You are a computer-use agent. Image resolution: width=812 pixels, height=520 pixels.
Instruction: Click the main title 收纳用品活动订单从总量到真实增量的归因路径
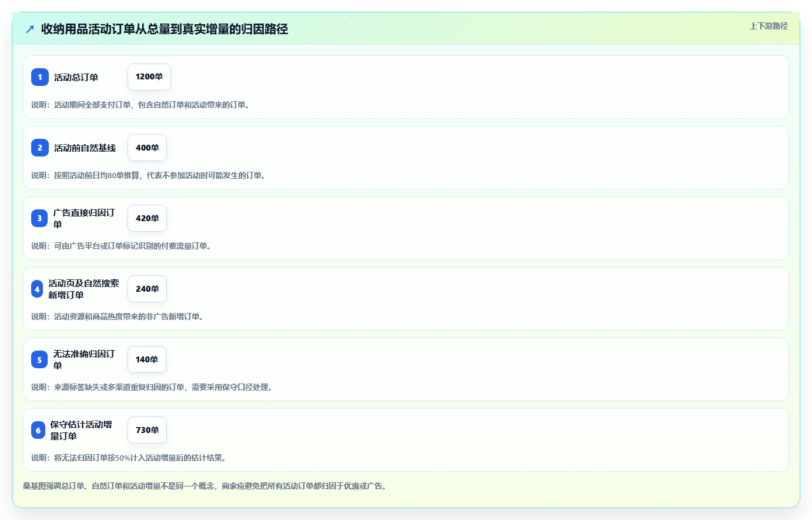pyautogui.click(x=165, y=29)
